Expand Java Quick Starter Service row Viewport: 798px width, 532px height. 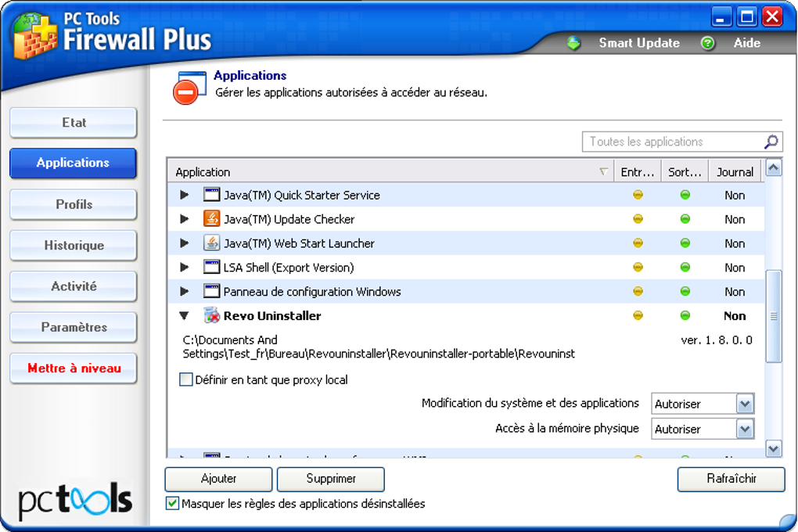coord(184,195)
